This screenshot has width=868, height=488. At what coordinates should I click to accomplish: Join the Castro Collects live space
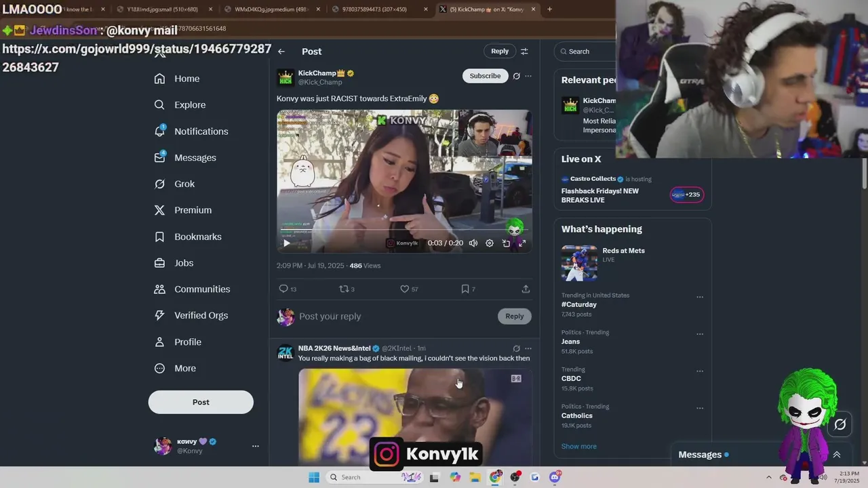pos(687,195)
